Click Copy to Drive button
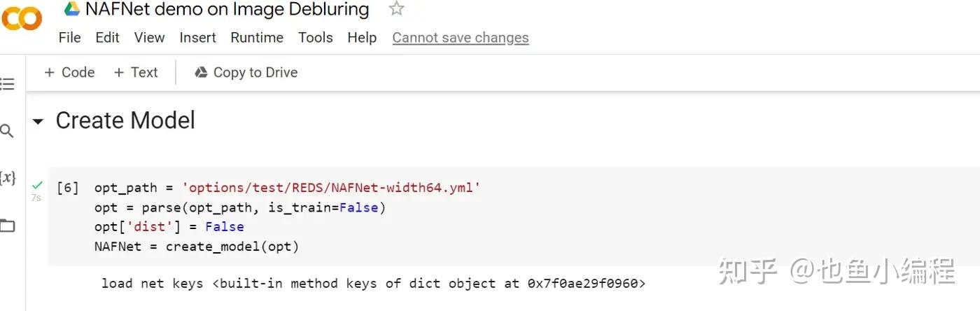 tap(246, 72)
